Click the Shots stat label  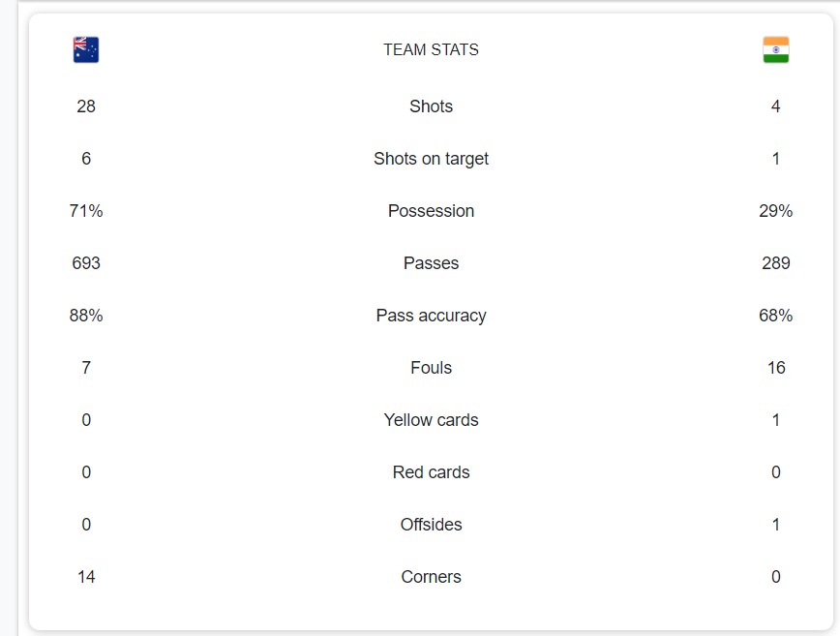431,106
